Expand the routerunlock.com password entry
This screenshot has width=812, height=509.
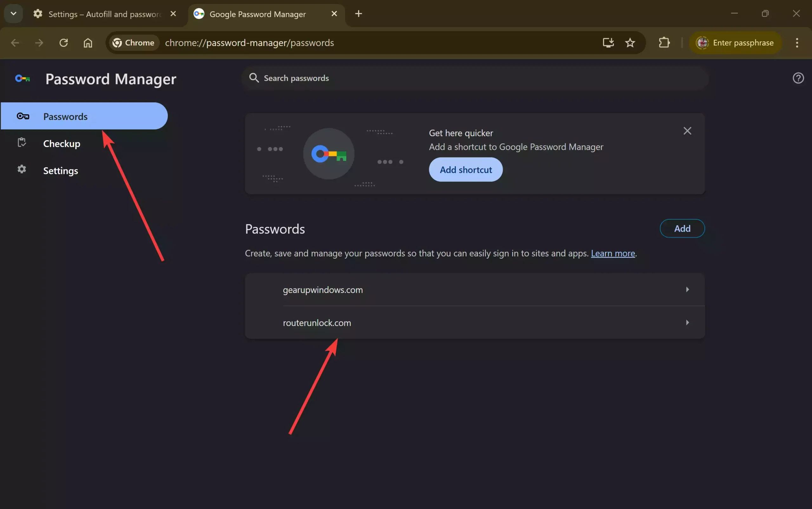[x=687, y=322]
